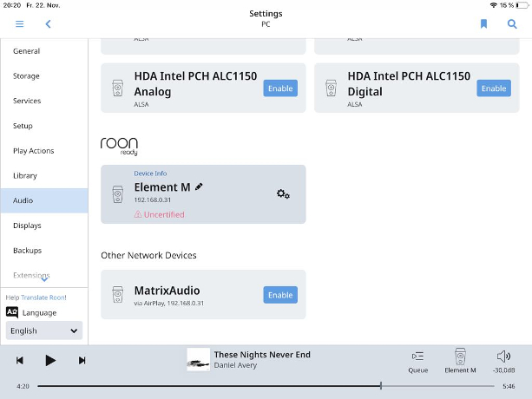Click the Translate Roon link
The width and height of the screenshot is (532, 399).
tap(43, 298)
